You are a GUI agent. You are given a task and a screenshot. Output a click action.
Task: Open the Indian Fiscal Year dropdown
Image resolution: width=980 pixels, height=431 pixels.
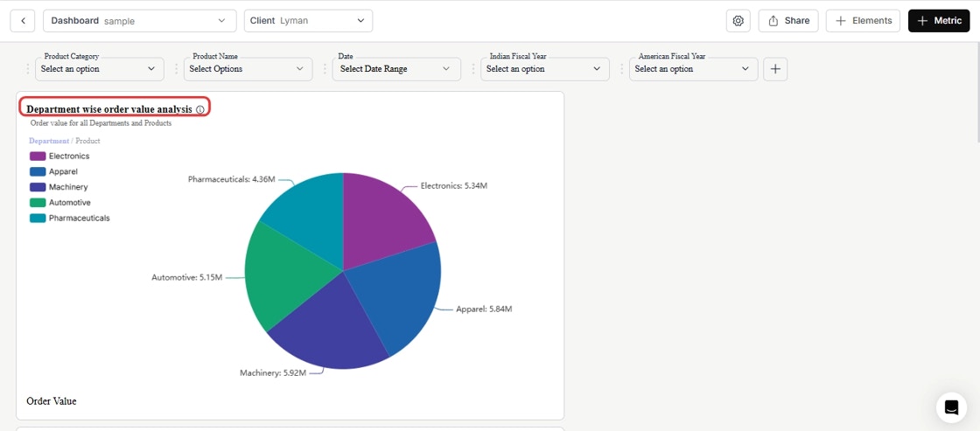545,69
